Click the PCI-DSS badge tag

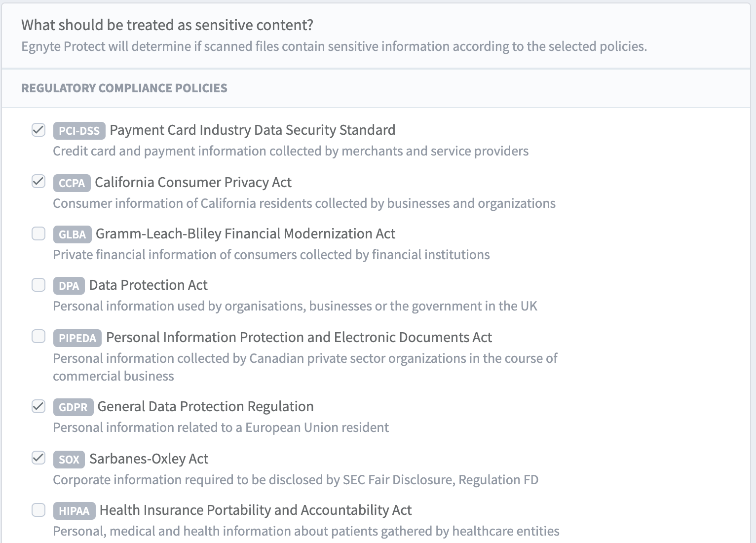point(79,131)
